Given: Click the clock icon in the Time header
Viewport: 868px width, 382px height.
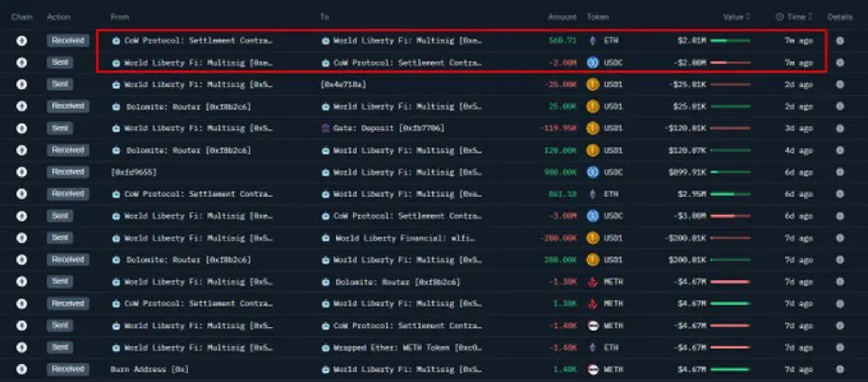Looking at the screenshot, I should (779, 17).
